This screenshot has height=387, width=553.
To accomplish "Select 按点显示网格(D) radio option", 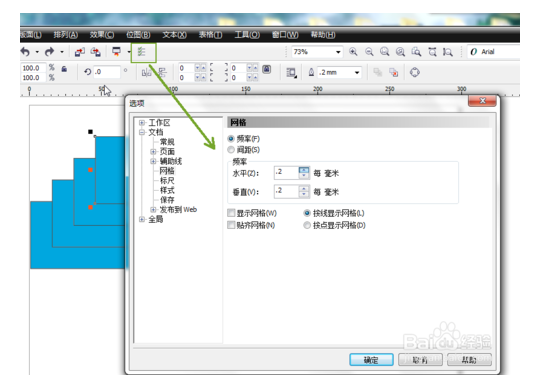I will (x=307, y=225).
